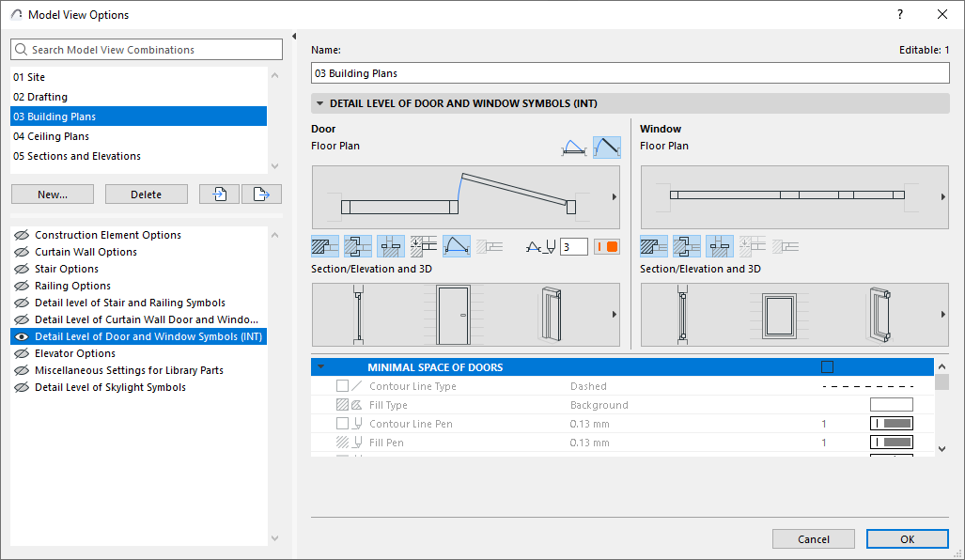
Task: Show the Stair Options panel via eye icon
Action: [20, 269]
